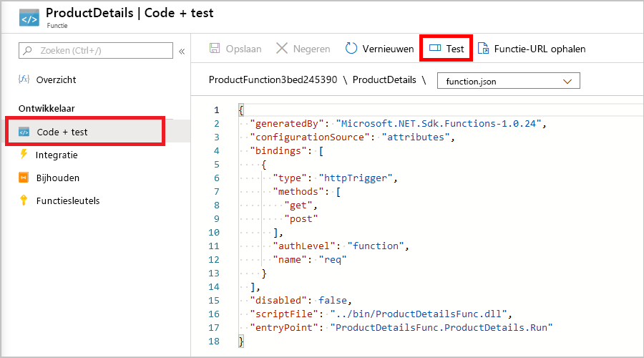Screen dimensions: 644x358
Task: Click the Opslaan floppy disk icon
Action: (x=215, y=49)
